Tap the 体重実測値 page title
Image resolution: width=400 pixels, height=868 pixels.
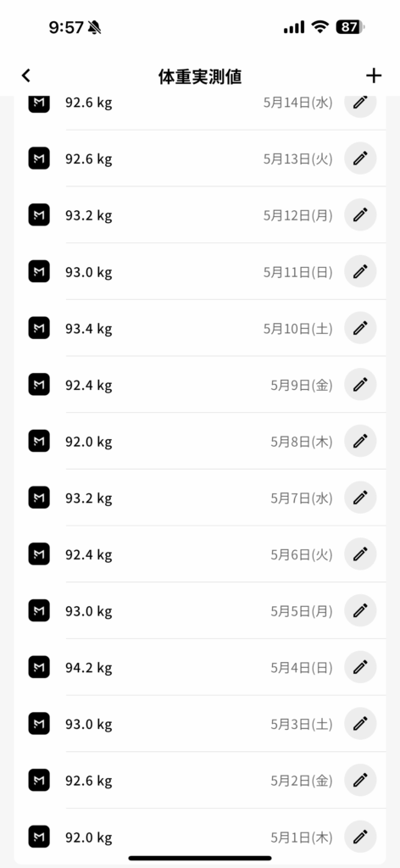pos(200,76)
